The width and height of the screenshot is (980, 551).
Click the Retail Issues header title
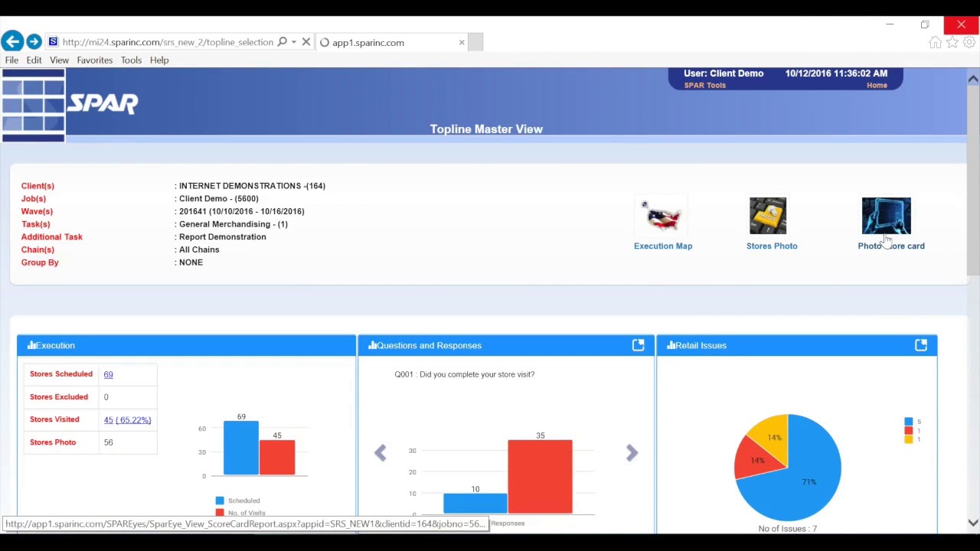click(701, 346)
